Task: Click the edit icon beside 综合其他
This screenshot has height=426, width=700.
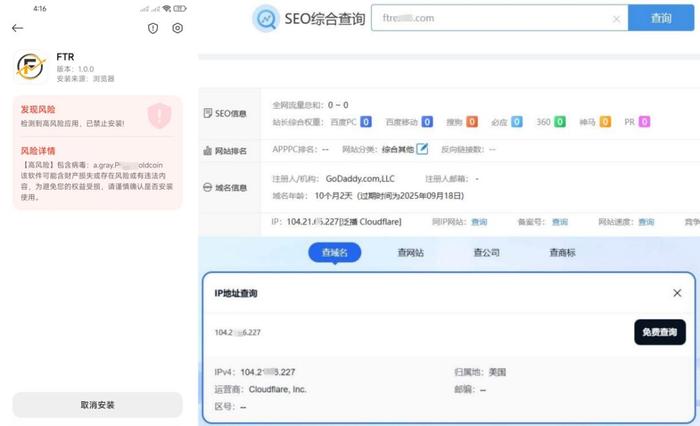Action: 422,149
